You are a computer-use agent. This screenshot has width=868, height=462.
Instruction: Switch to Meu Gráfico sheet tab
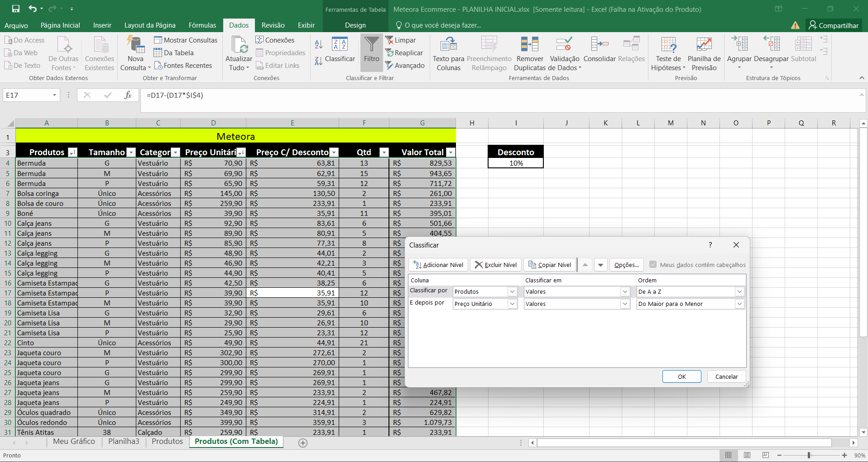coord(74,442)
